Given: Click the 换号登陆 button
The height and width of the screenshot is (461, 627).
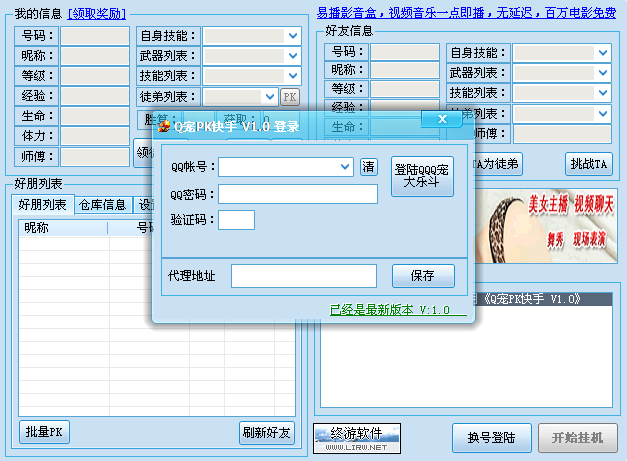Looking at the screenshot, I should [x=491, y=438].
